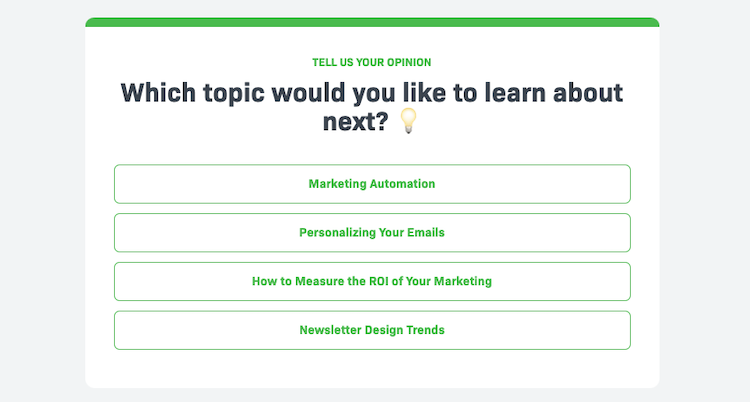Click the word "Automation" in the first option
This screenshot has width=750, height=402.
[405, 184]
